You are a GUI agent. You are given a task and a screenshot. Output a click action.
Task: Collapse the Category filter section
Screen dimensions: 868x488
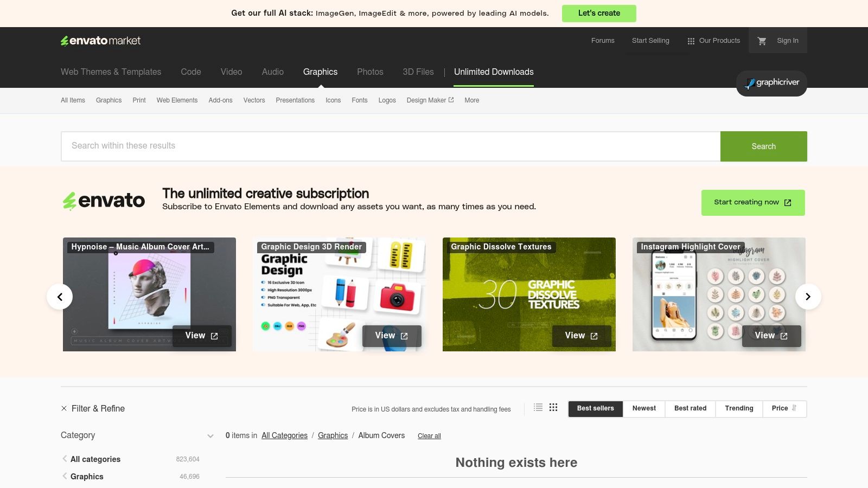pos(210,436)
